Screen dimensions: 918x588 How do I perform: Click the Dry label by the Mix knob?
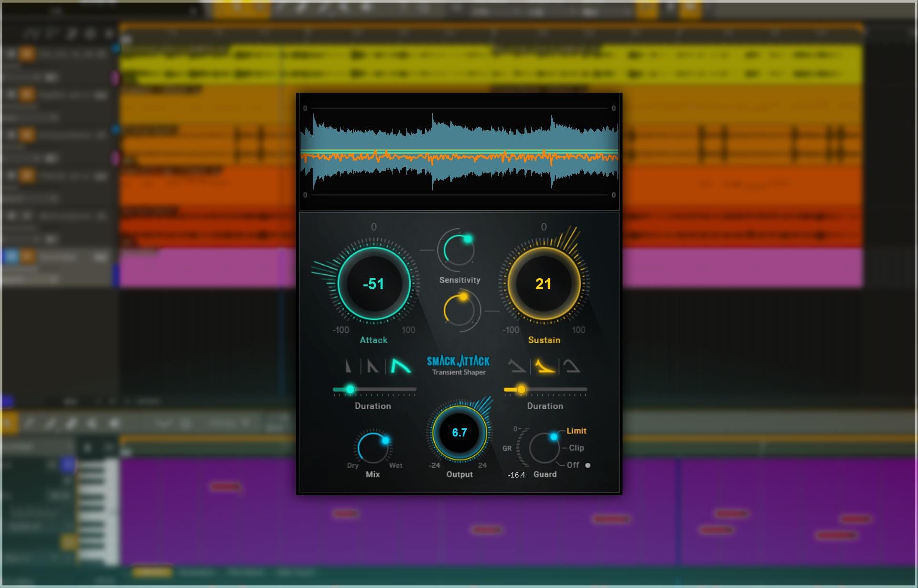click(x=352, y=466)
